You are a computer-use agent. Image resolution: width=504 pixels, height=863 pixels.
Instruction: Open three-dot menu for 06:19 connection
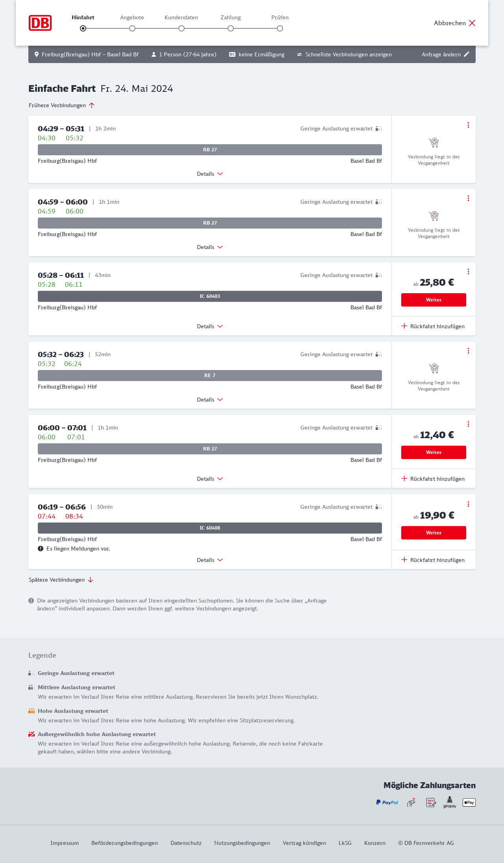pyautogui.click(x=468, y=504)
